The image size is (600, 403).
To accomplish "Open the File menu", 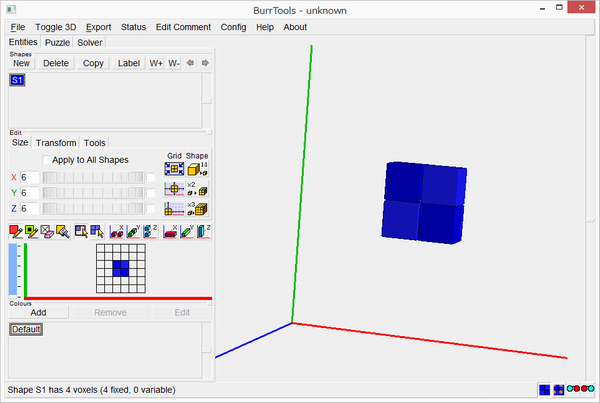I will (18, 27).
